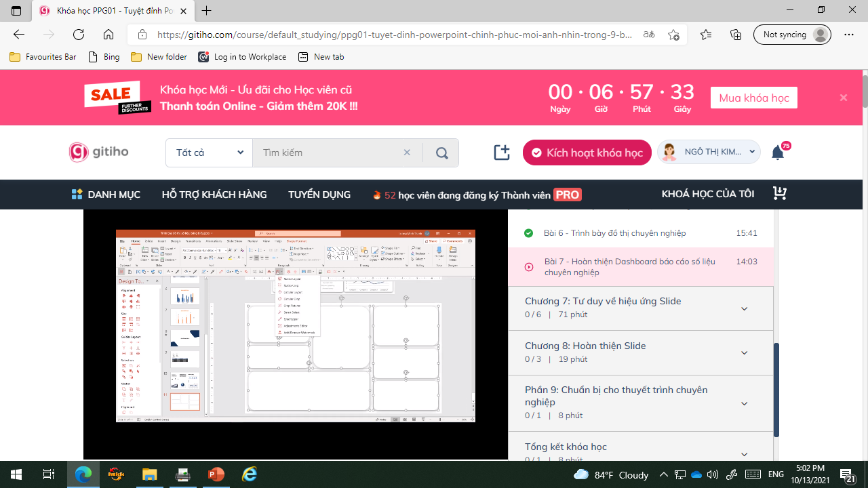Open the tab actions menu icon

[x=16, y=11]
